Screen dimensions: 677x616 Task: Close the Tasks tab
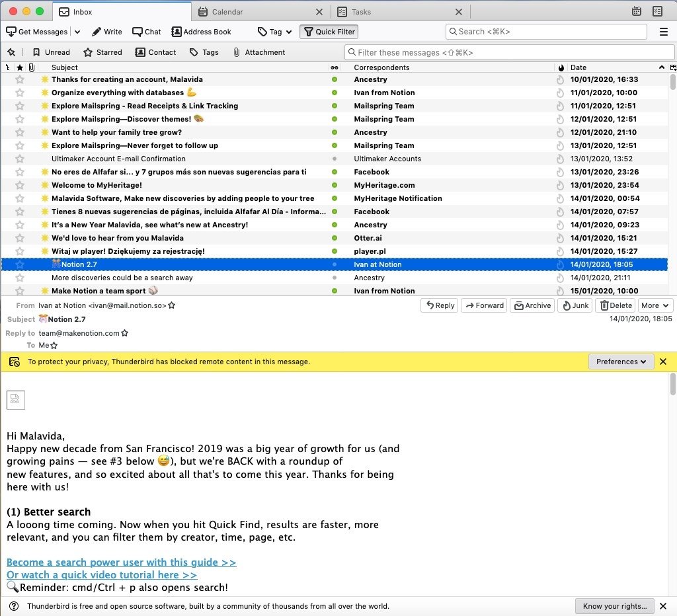459,12
